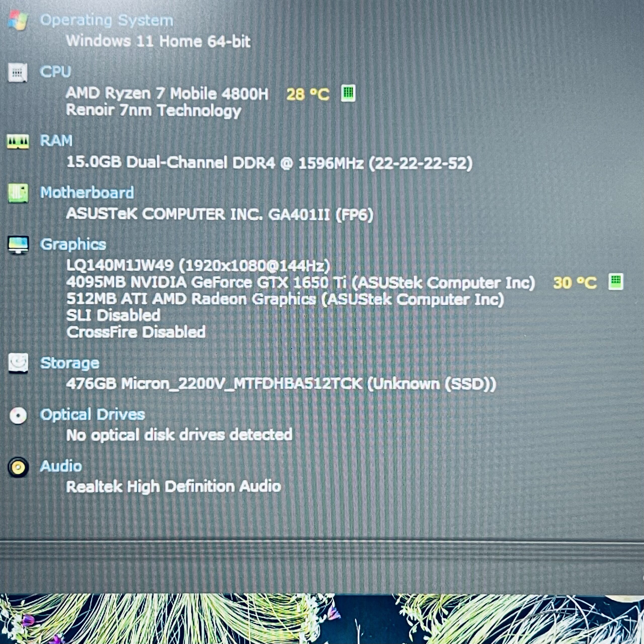The height and width of the screenshot is (644, 644).
Task: Click the Windows logo icon beside Operating System
Action: point(18,20)
